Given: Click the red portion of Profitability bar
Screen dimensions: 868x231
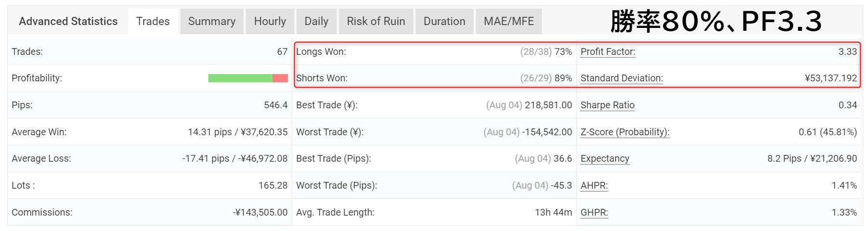Looking at the screenshot, I should 280,78.
